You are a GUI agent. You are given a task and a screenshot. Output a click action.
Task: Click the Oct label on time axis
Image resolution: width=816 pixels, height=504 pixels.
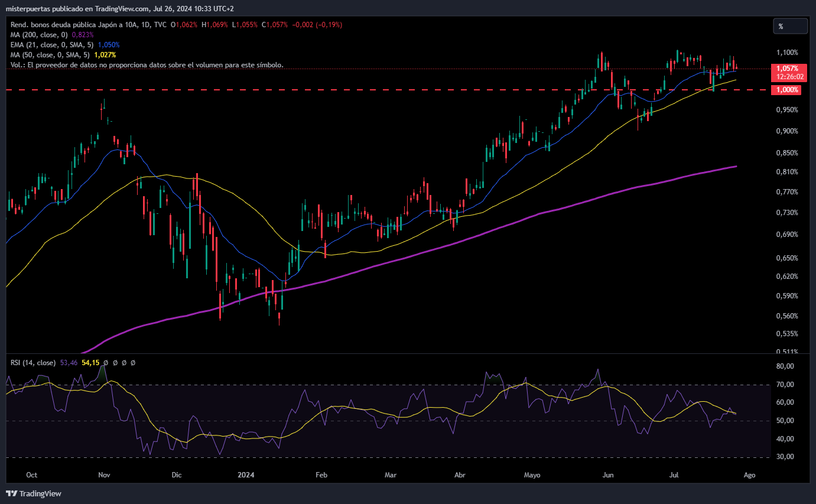pos(32,474)
